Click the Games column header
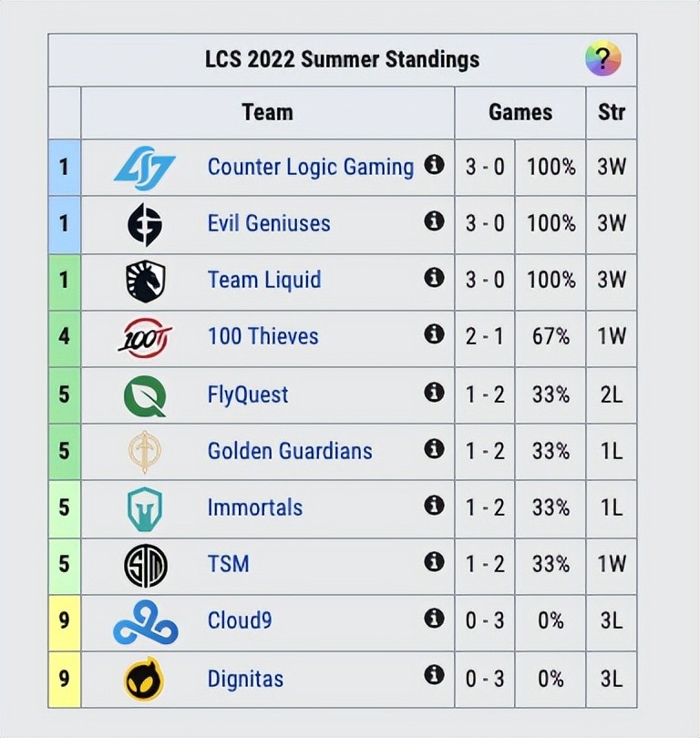Image resolution: width=700 pixels, height=738 pixels. pos(520,112)
